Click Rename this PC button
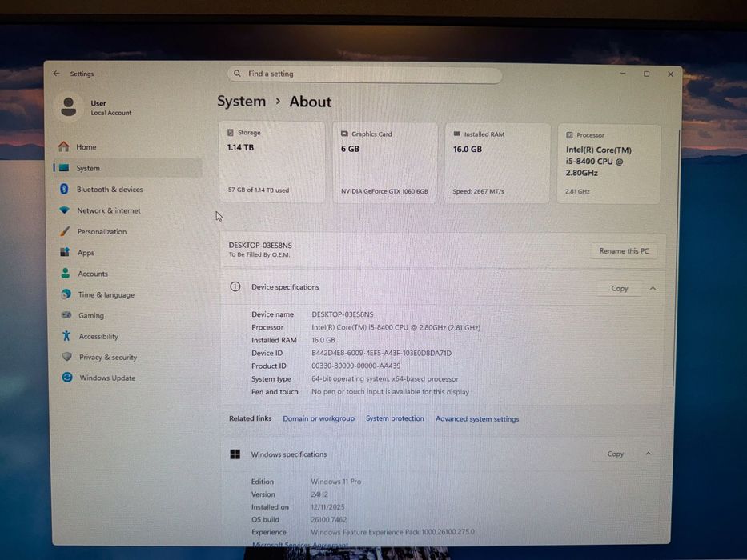This screenshot has width=747, height=560. (624, 251)
